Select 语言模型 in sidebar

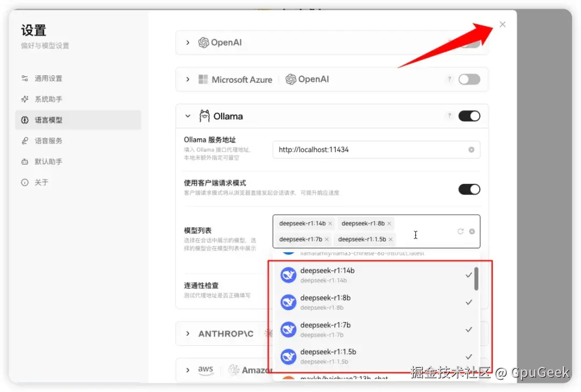point(78,120)
